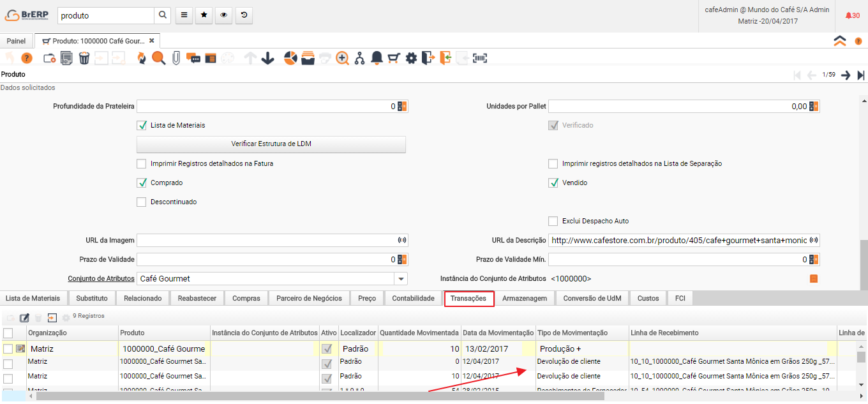
Task: Open the chat speech bubbles icon
Action: (x=193, y=58)
